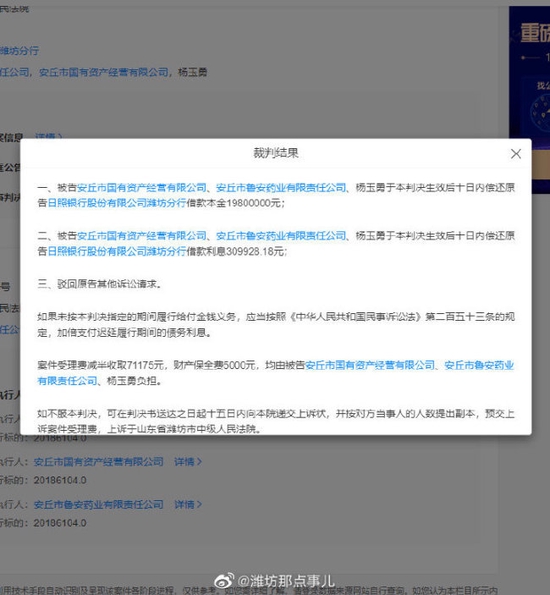Click the text 三、驳回原告其他诉讼请求。
Viewport: 550px width, 595px height.
[x=99, y=284]
